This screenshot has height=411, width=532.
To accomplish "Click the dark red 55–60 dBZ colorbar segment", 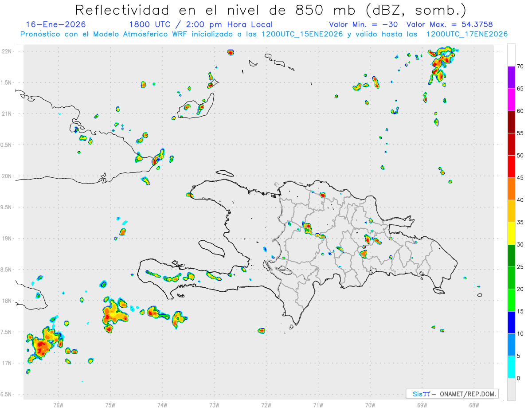I will (511, 122).
